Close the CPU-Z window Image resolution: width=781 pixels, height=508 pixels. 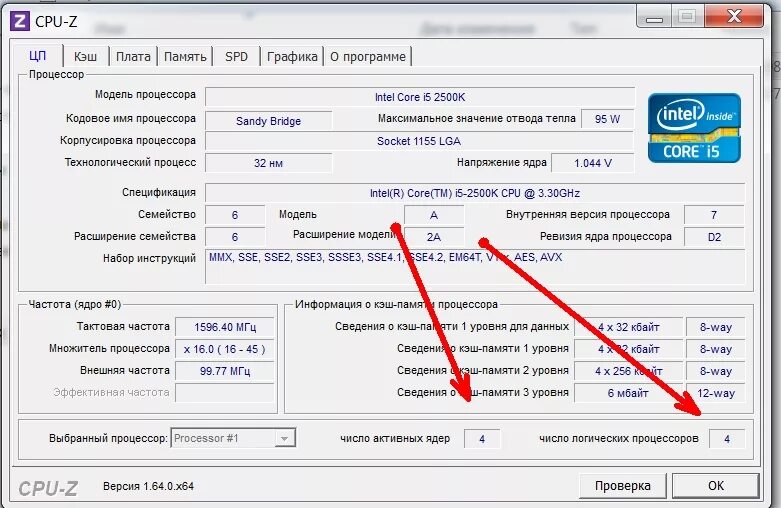tap(734, 16)
